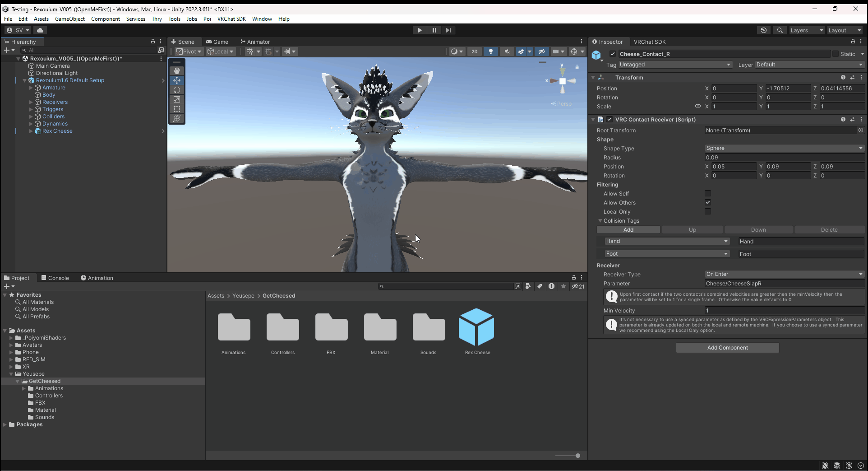
Task: Click the Delete collision tag button
Action: pos(829,230)
